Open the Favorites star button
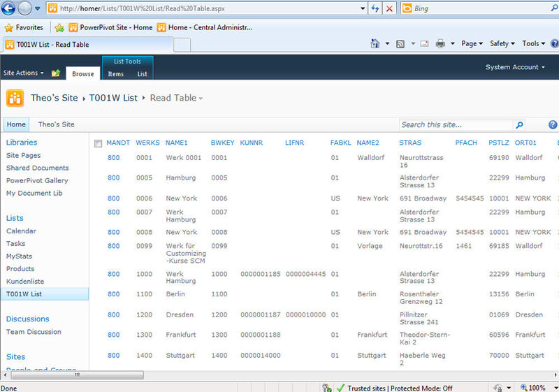Viewport: 559px width, 392px height. (x=24, y=27)
